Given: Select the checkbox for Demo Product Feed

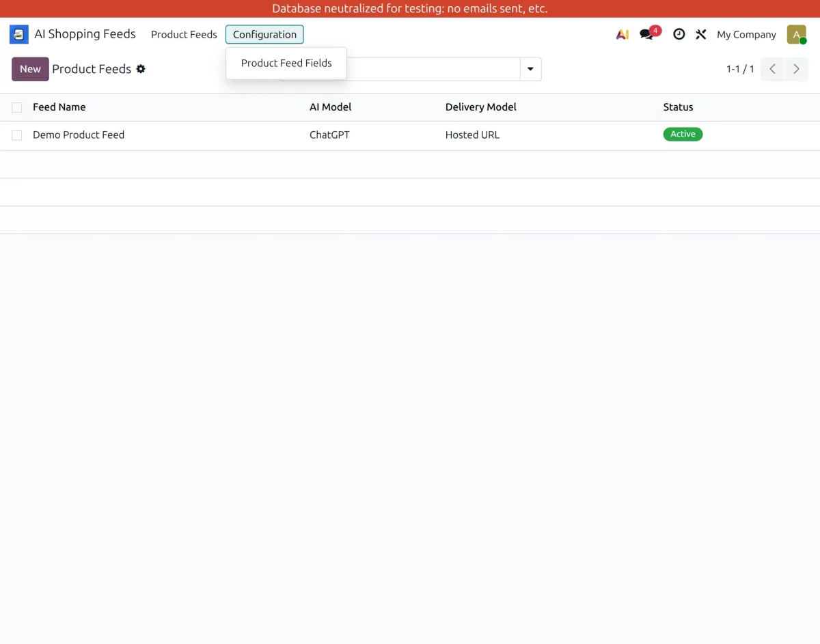Looking at the screenshot, I should click(16, 135).
